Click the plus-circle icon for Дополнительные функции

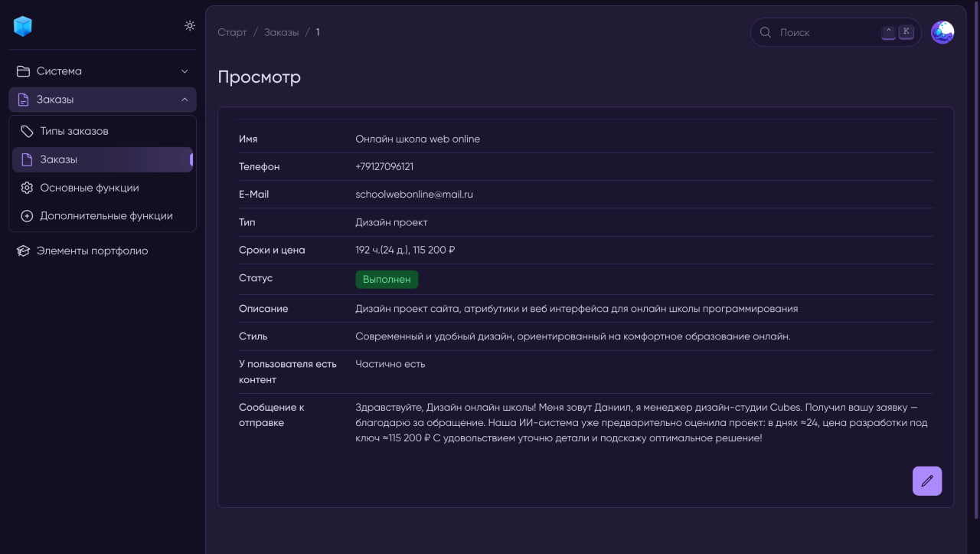pyautogui.click(x=27, y=216)
